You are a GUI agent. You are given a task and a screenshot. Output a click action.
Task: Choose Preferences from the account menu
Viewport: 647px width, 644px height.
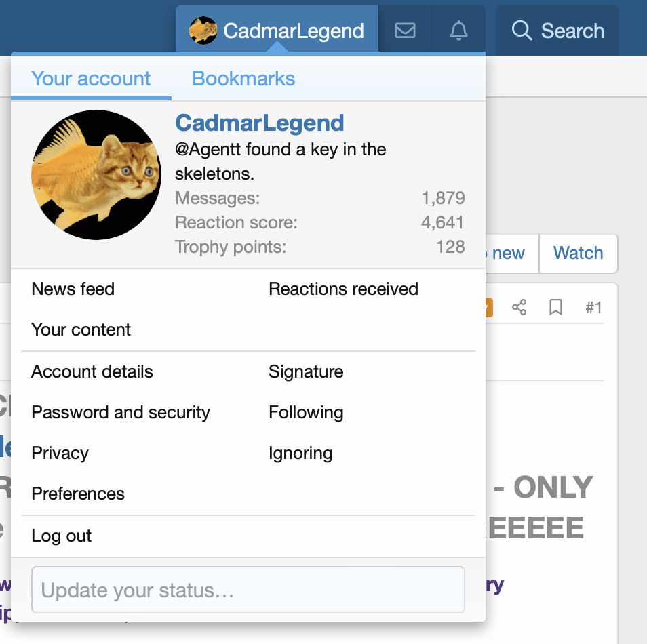[x=78, y=494]
